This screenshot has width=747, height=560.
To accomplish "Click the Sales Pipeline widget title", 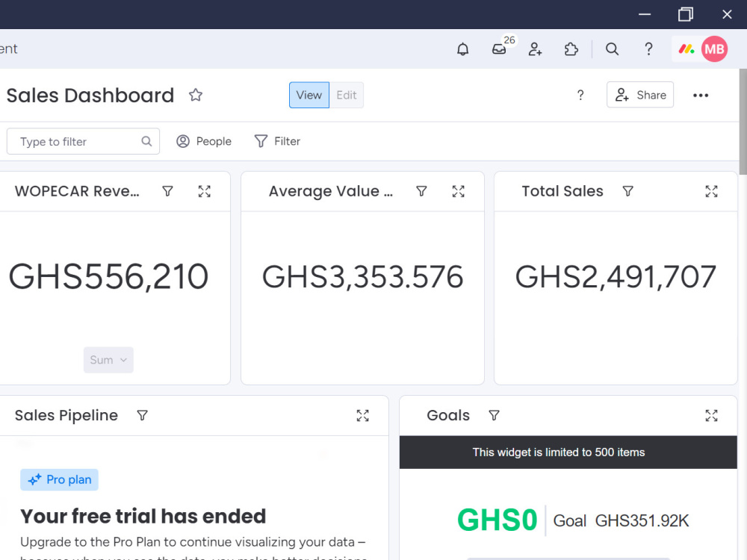I will (x=66, y=415).
